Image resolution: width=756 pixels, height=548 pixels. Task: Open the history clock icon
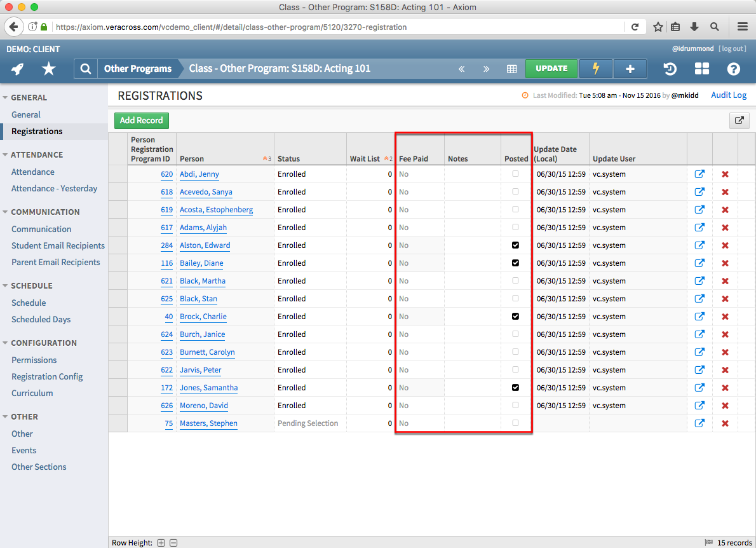click(670, 69)
